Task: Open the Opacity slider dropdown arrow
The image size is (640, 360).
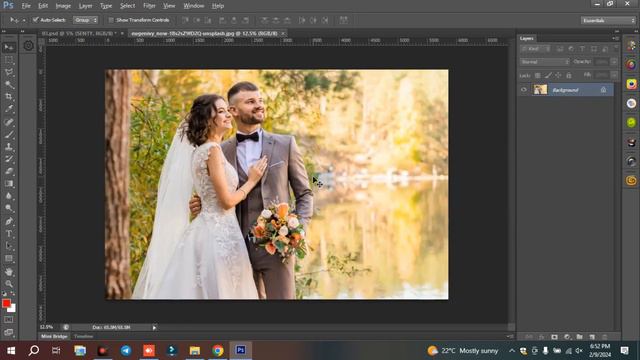Action: [614, 62]
